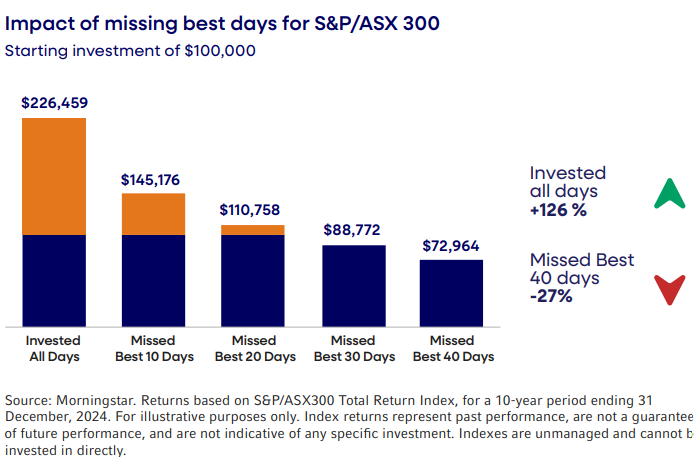Select the 'Invested All Days' axis label
Image resolution: width=694 pixels, height=457 pixels.
(x=54, y=348)
